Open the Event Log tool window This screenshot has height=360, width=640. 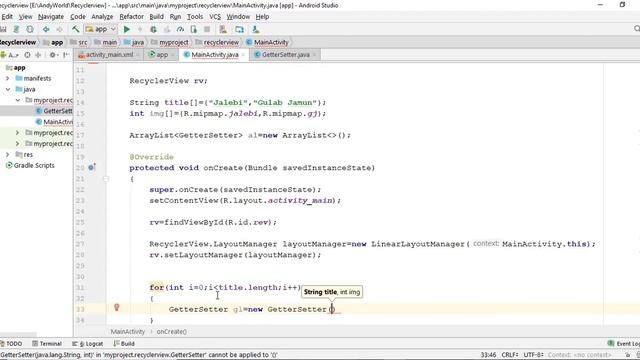(623, 344)
